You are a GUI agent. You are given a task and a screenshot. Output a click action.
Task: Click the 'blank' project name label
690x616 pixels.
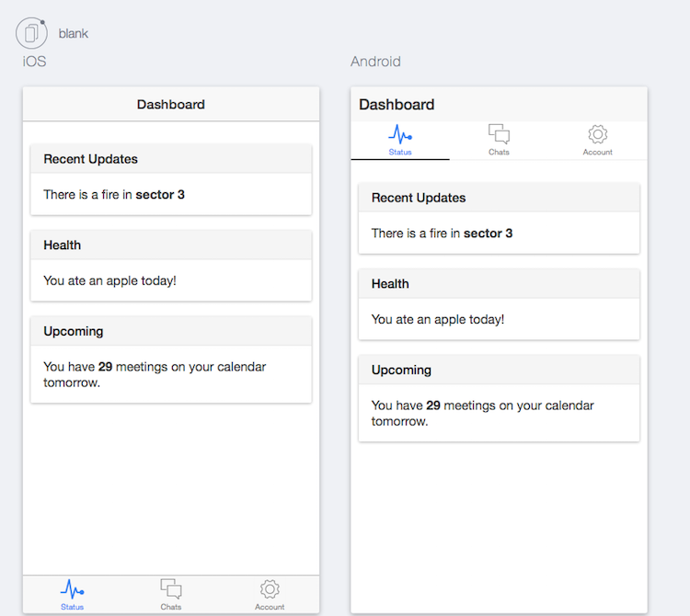click(74, 34)
